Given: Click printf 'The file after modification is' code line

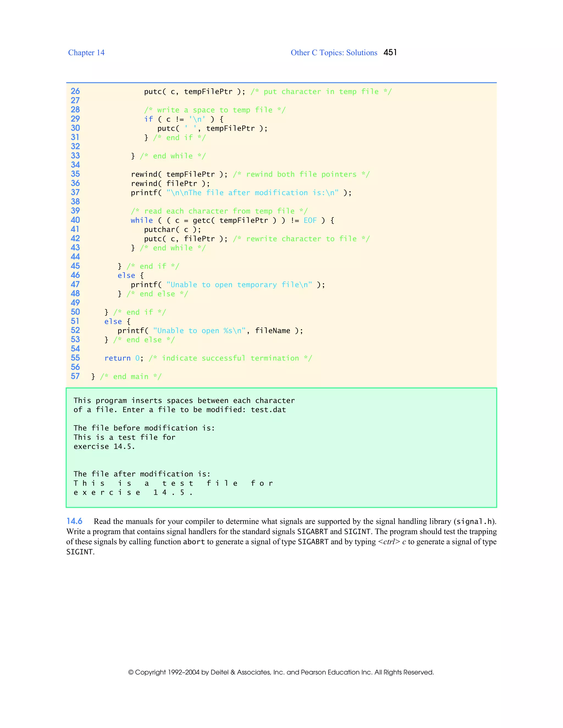Looking at the screenshot, I should pos(241,193).
